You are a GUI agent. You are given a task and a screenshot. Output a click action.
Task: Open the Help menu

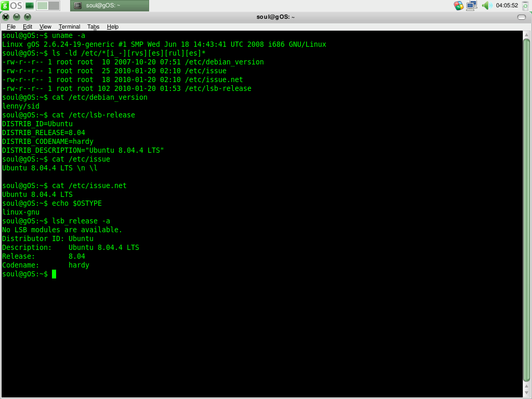coord(113,26)
